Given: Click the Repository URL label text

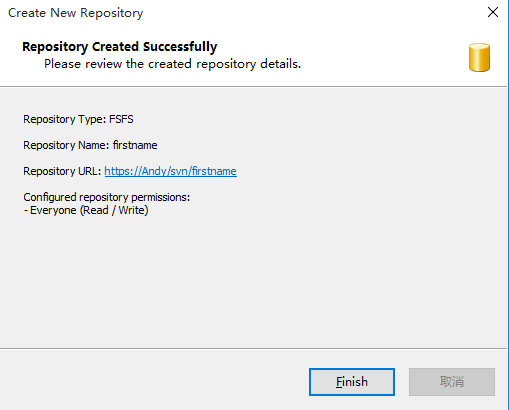Looking at the screenshot, I should click(62, 171).
